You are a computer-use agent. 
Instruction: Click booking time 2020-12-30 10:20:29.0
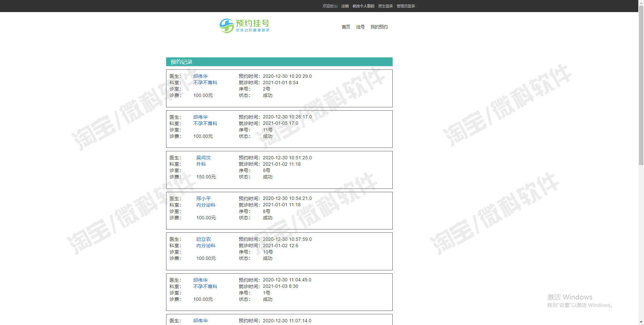click(x=287, y=76)
